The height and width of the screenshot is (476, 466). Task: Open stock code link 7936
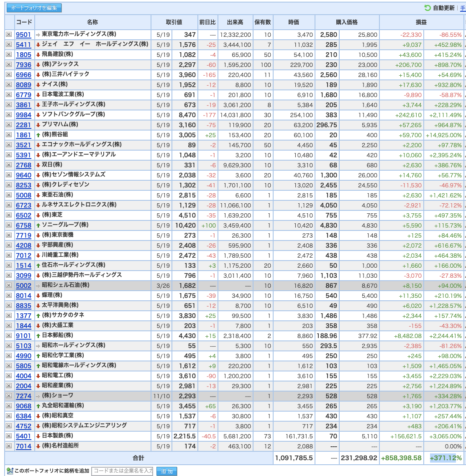pyautogui.click(x=24, y=65)
